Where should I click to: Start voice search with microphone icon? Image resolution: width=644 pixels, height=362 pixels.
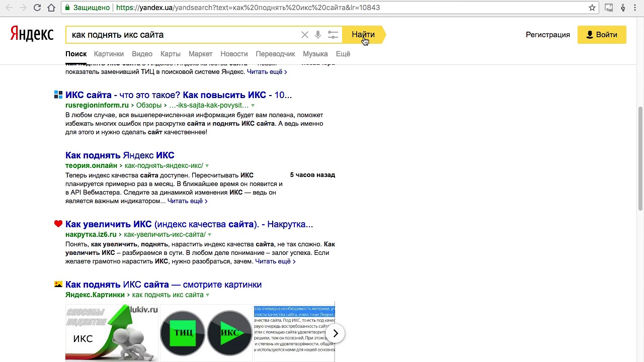point(318,35)
